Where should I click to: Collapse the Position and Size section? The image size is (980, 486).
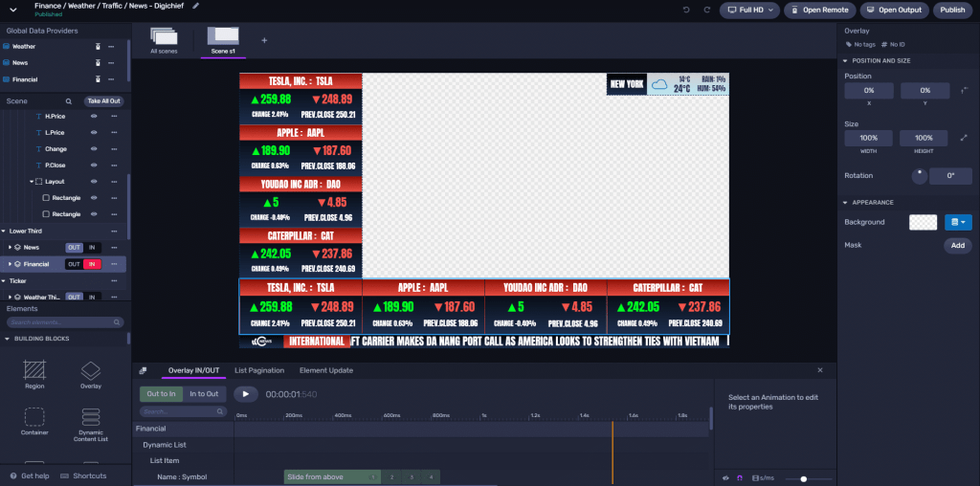tap(845, 60)
